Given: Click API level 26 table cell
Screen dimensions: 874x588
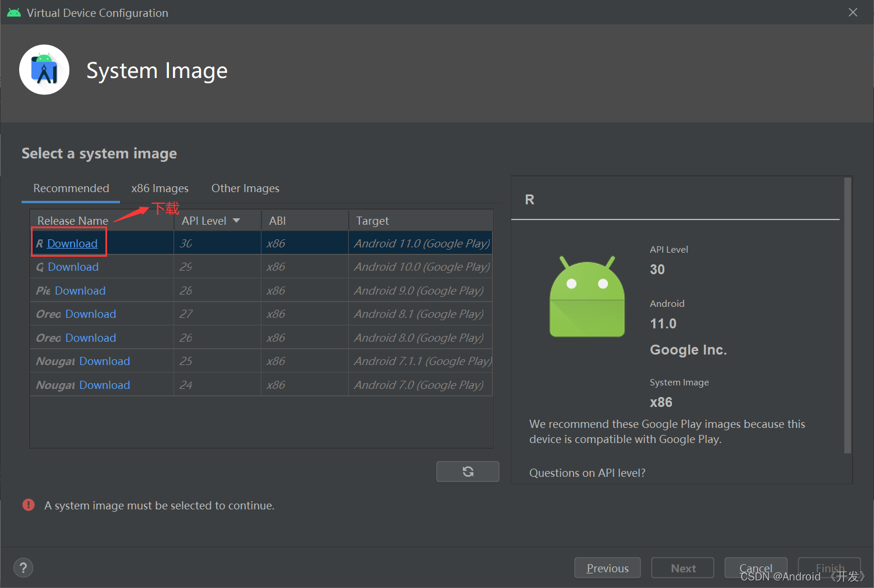Looking at the screenshot, I should 218,338.
